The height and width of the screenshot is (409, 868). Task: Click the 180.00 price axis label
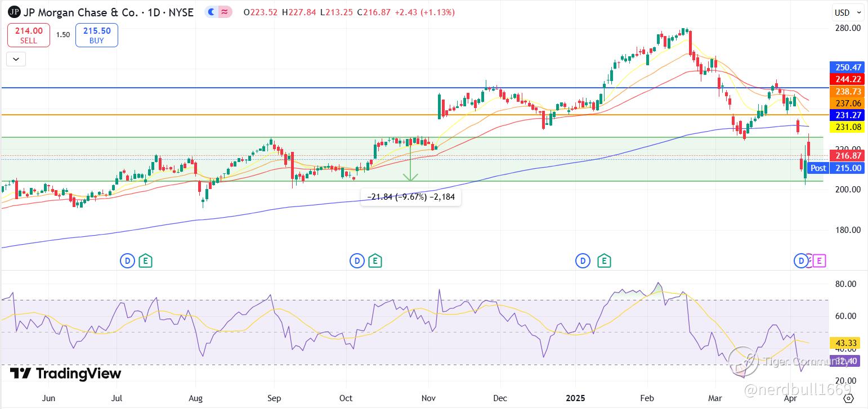pyautogui.click(x=848, y=230)
